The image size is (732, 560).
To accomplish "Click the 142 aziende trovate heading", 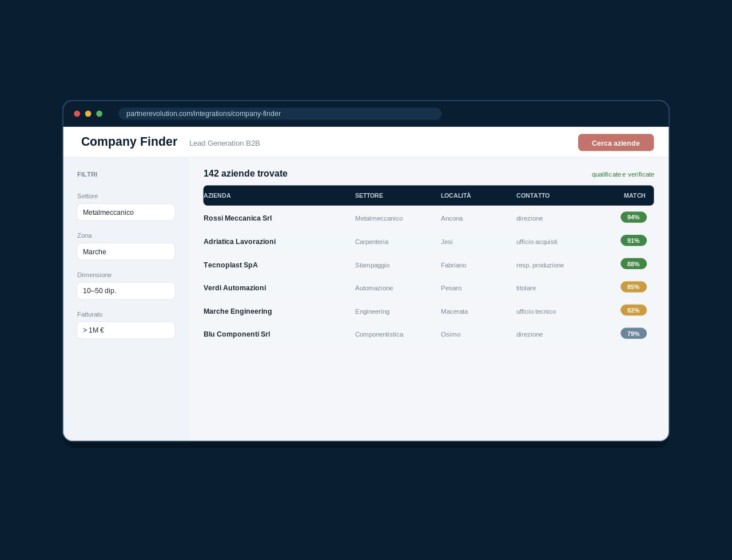I will pyautogui.click(x=245, y=174).
